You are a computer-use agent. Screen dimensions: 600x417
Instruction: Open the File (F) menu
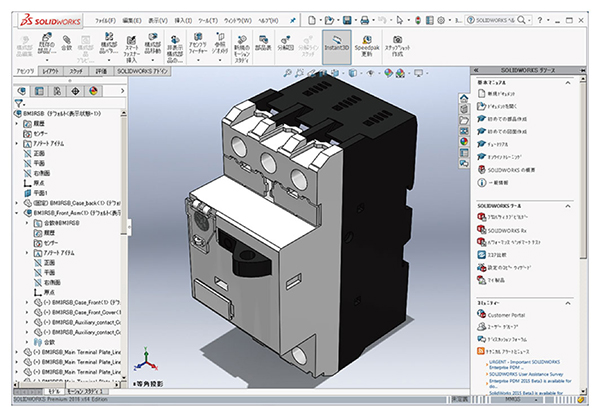click(105, 20)
